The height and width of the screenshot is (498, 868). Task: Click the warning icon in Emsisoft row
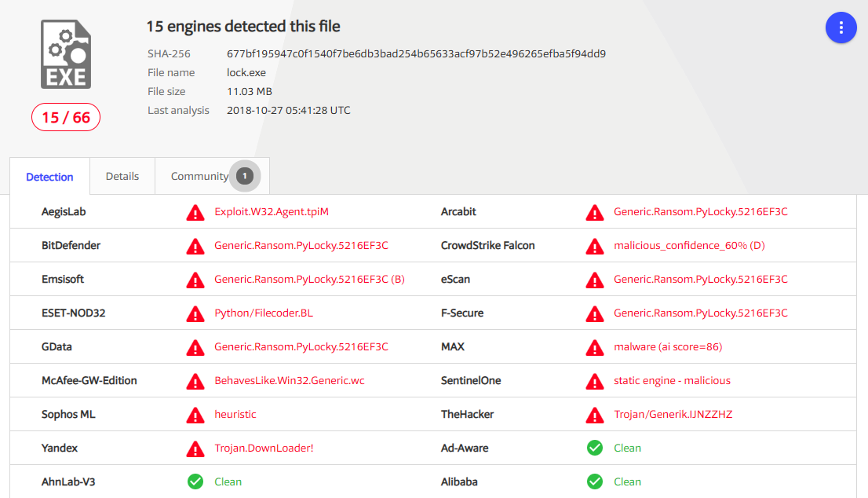tap(195, 280)
